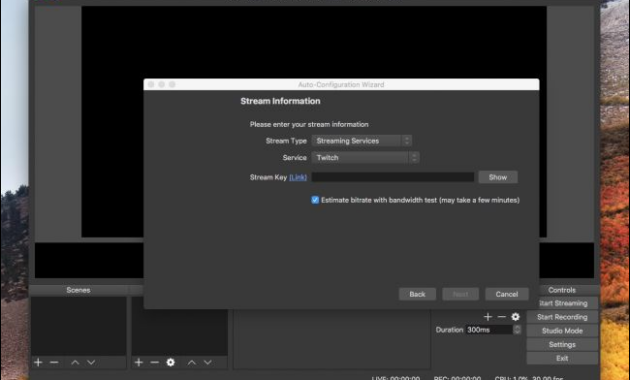This screenshot has width=630, height=380.
Task: Click the Back button in wizard
Action: coord(417,294)
